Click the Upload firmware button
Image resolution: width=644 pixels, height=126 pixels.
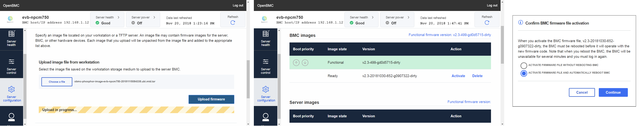pos(211,99)
